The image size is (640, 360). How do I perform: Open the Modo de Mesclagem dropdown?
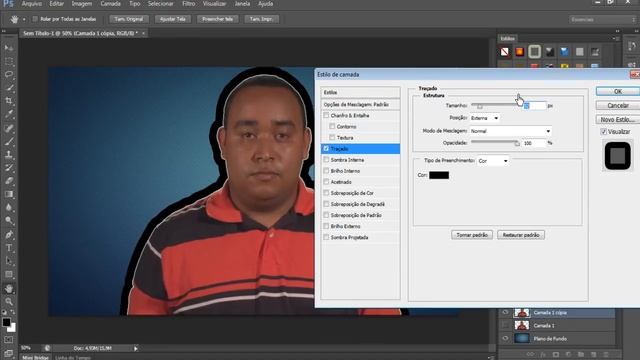coord(510,131)
